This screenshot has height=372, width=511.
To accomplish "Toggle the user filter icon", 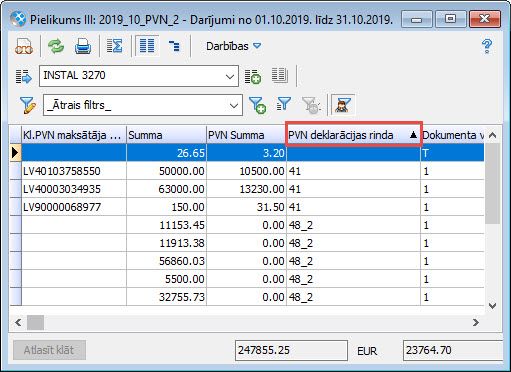I will tap(343, 105).
